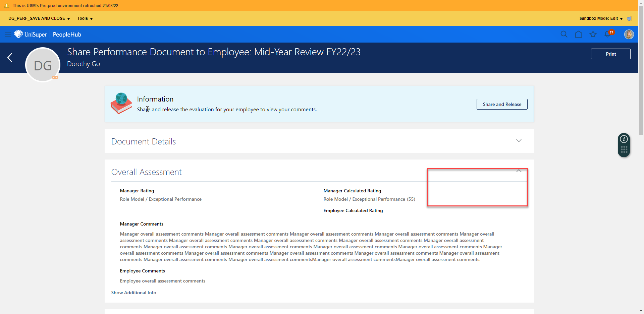Screen dimensions: 644x314
Task: Click Dorothy Go's profile picture in the header
Action: click(629, 34)
